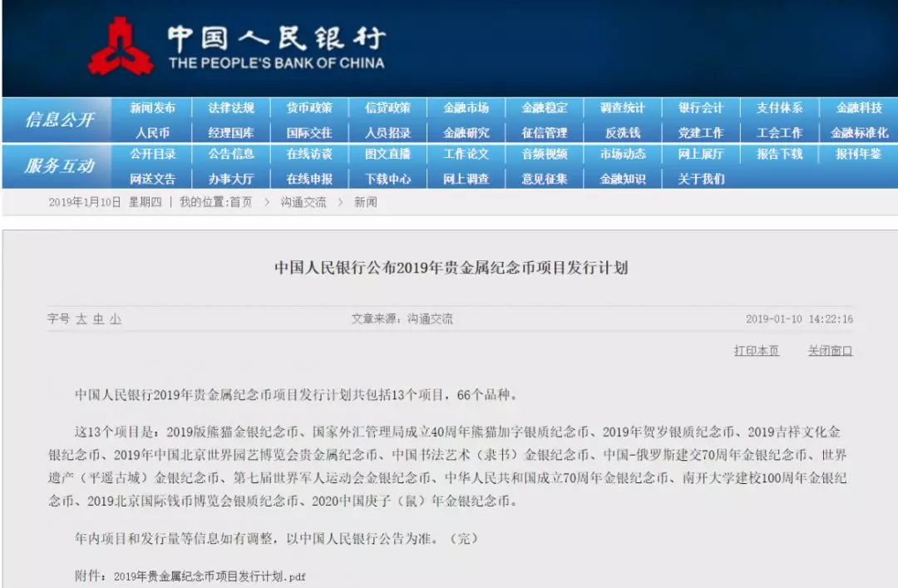This screenshot has height=588, width=898.
Task: Open 关于我们 nav link
Action: pyautogui.click(x=701, y=179)
